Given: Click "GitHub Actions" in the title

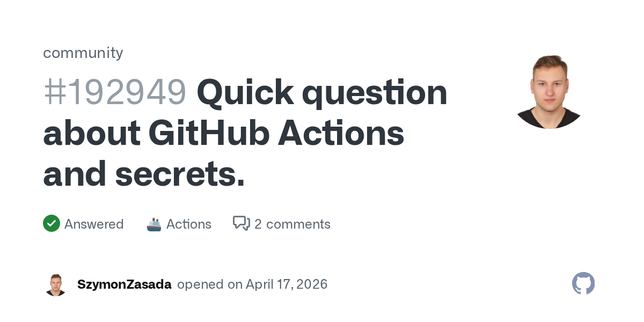Looking at the screenshot, I should coord(276,134).
